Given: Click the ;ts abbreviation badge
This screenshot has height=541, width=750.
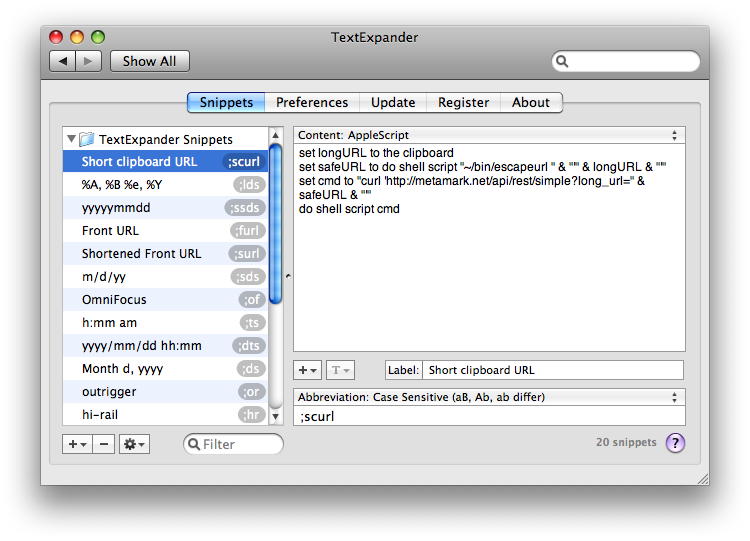Looking at the screenshot, I should 253,322.
